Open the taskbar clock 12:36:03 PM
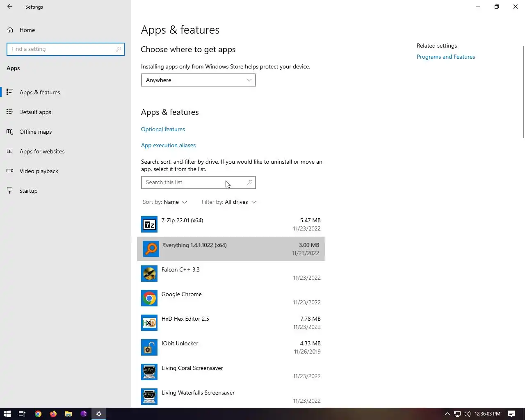 point(487,414)
